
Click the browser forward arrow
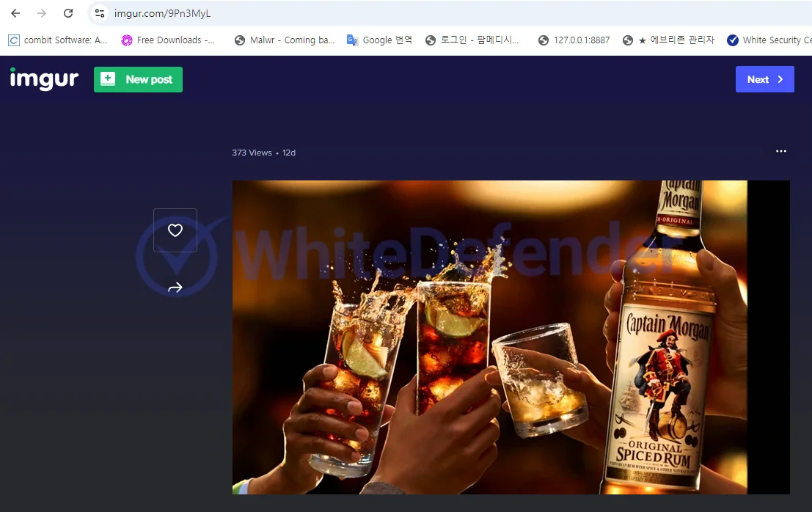[42, 13]
